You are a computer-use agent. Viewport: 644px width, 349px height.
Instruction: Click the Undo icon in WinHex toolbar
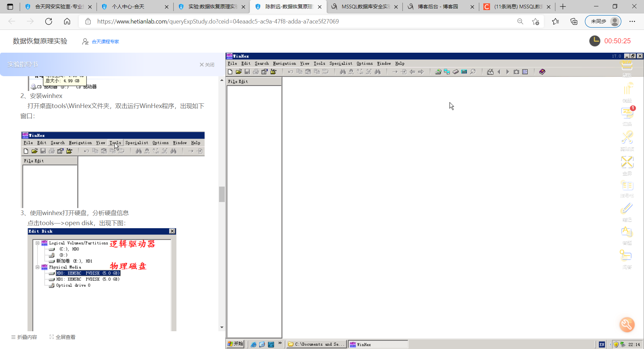click(x=290, y=72)
